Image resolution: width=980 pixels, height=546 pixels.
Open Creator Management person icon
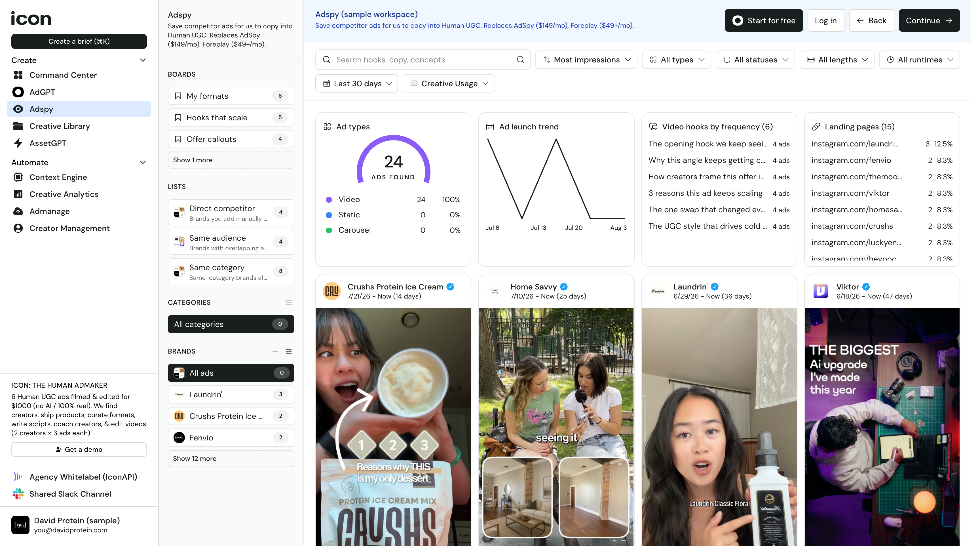18,228
